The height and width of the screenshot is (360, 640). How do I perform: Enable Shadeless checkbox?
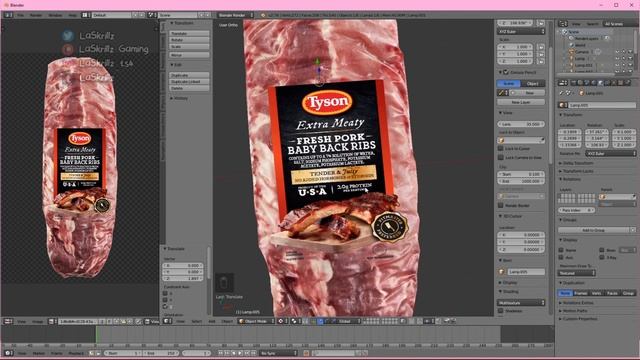(501, 311)
